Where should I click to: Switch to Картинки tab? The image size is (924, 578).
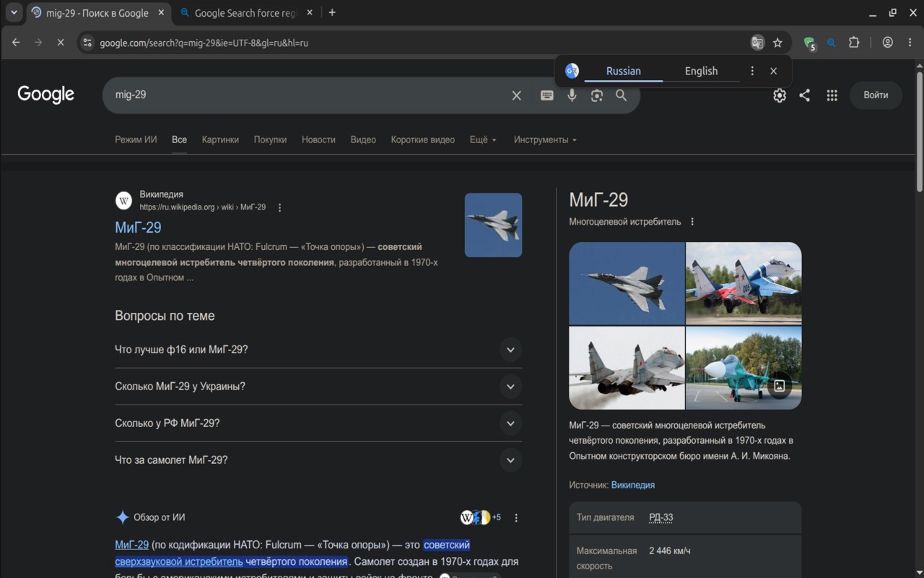tap(220, 139)
